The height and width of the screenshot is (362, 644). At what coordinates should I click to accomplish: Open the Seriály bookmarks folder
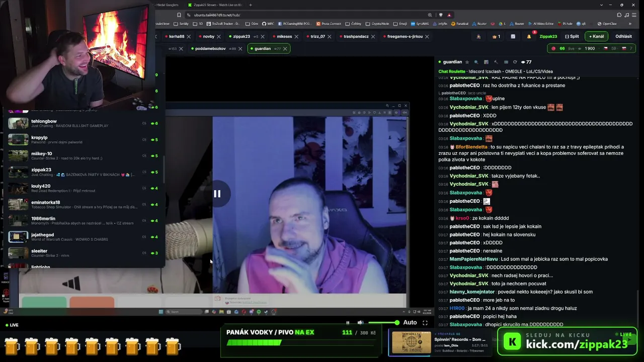coord(182,24)
